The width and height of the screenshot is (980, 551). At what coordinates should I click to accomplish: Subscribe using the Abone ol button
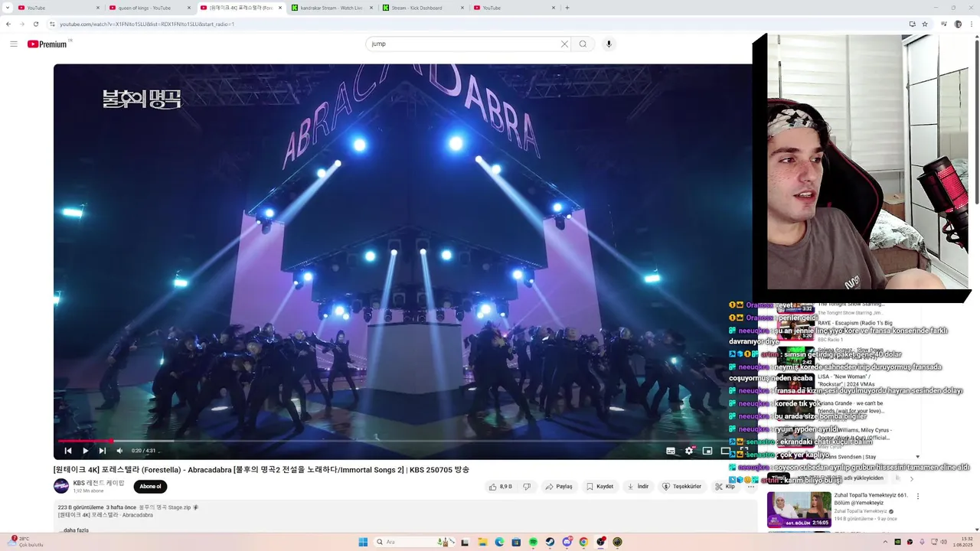click(x=150, y=487)
